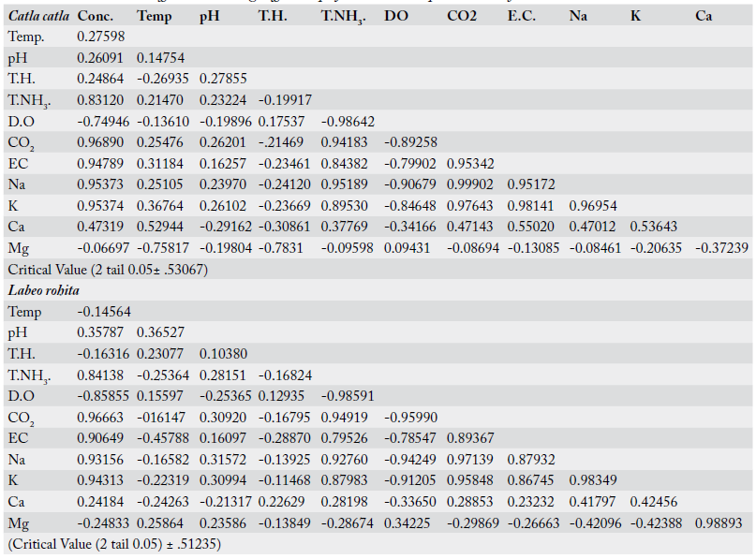Select the 'E.C.' column header
756x559 pixels.
(x=521, y=16)
